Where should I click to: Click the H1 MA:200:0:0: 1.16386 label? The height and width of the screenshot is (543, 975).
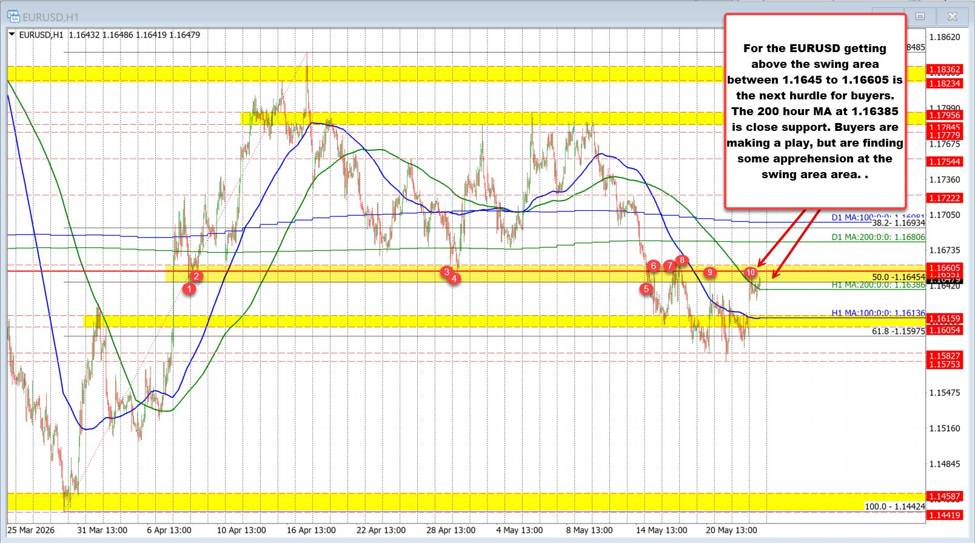click(x=878, y=284)
